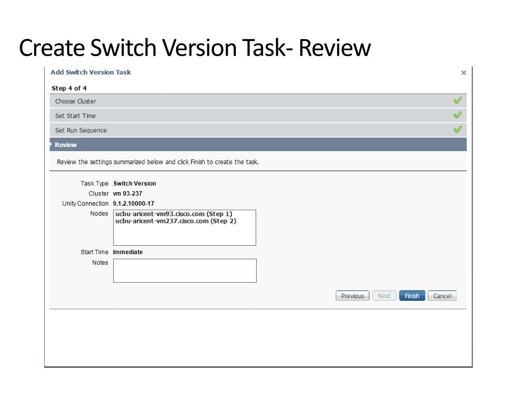Click the Task Type value Switch Version
This screenshot has height=399, width=532.
(135, 183)
